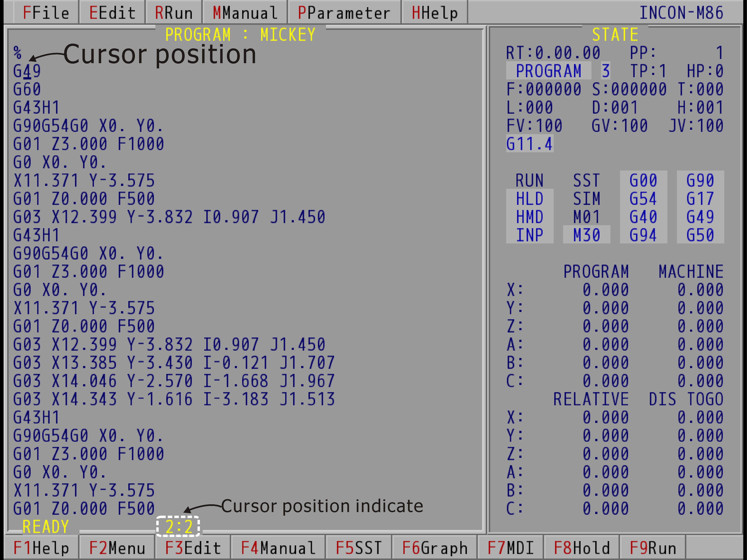Click the M01 state indicator

(587, 217)
